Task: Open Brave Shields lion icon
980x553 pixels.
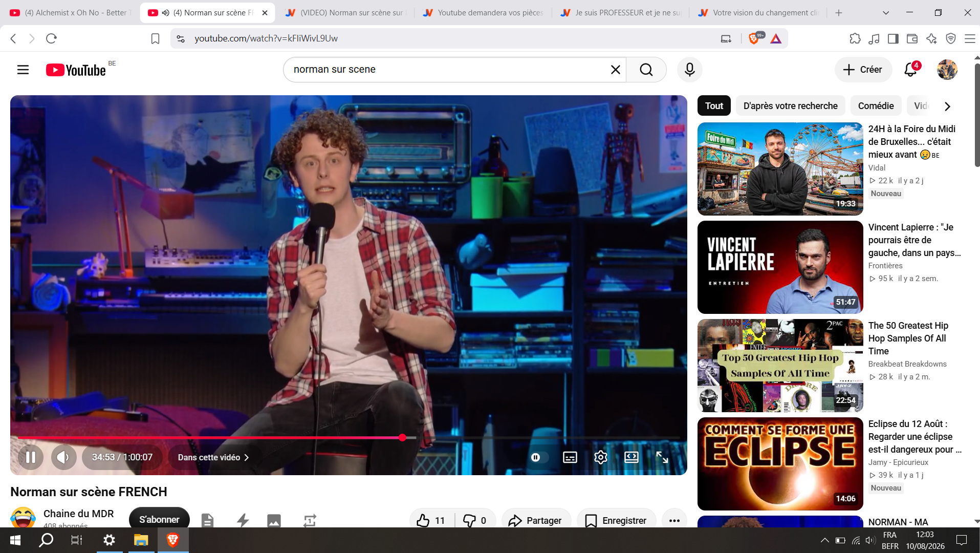Action: [754, 38]
